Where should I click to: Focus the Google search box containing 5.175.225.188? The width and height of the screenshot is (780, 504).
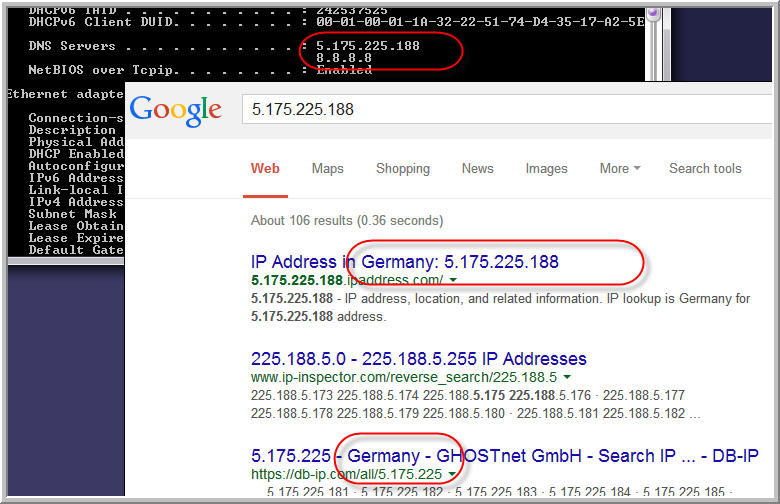click(x=507, y=109)
